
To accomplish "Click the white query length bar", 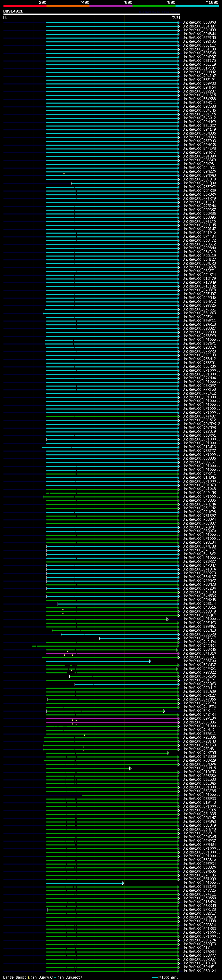I will [x=92, y=15].
